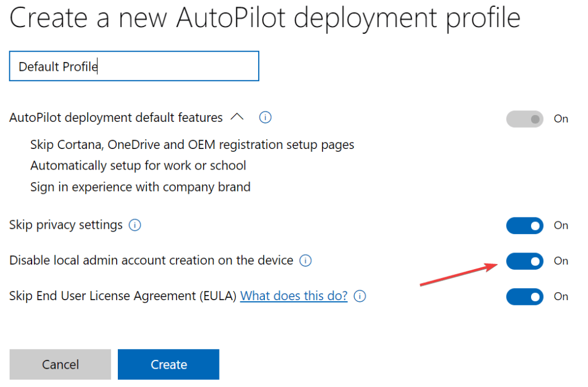
Task: Click 'AutoPilot deployment default features' label
Action: pyautogui.click(x=116, y=118)
